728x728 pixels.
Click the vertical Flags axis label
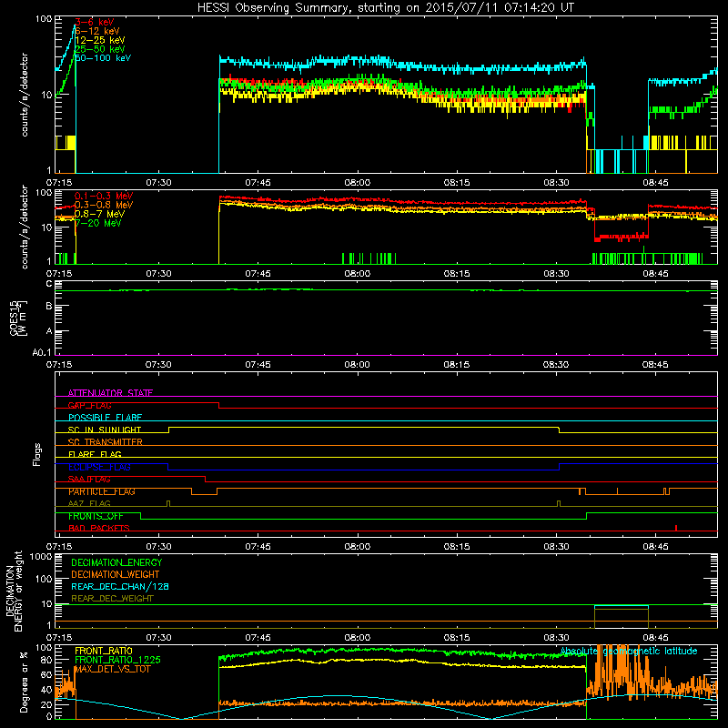[x=37, y=454]
